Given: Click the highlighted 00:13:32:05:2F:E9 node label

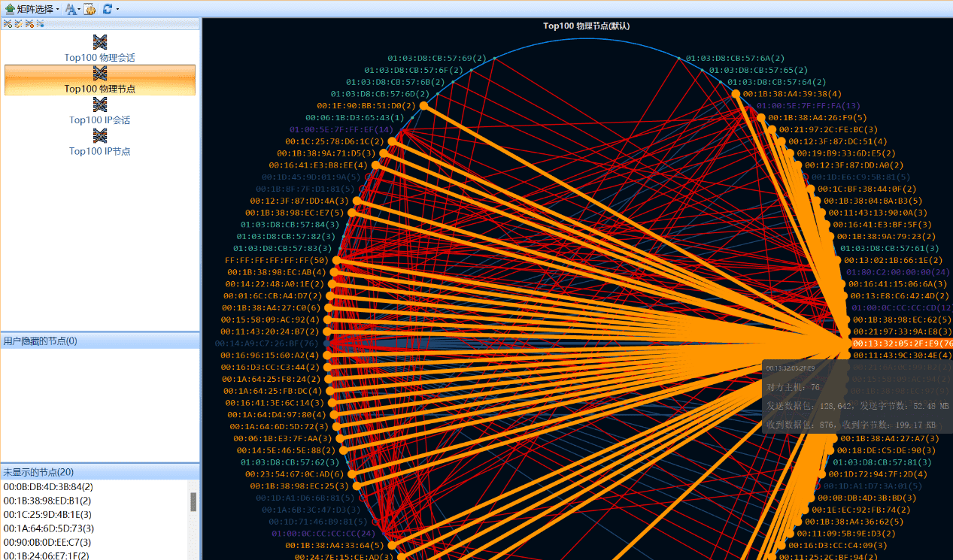Looking at the screenshot, I should pyautogui.click(x=902, y=343).
